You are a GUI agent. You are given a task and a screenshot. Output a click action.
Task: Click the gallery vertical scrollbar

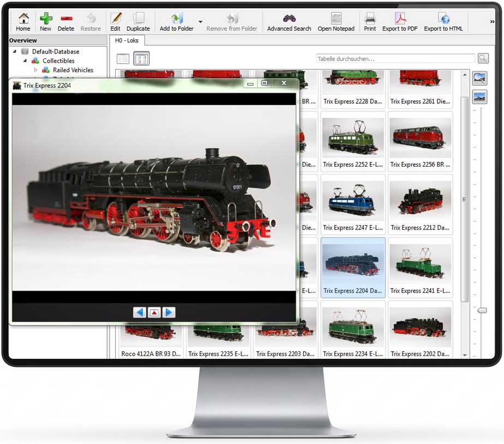coord(465,199)
